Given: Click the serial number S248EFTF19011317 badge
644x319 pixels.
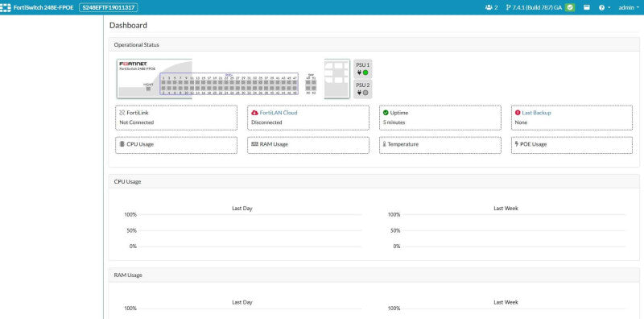Looking at the screenshot, I should [109, 7].
